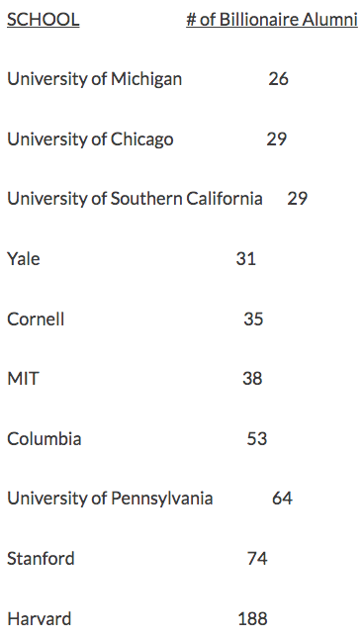Select the University of Pennsylvania text
Image resolution: width=364 pixels, height=638 pixels.
coord(110,499)
